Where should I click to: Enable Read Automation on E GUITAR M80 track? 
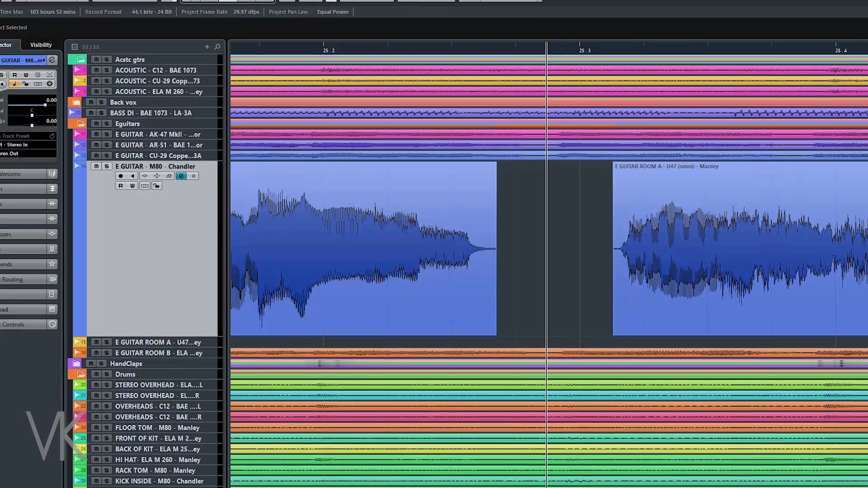coord(121,186)
